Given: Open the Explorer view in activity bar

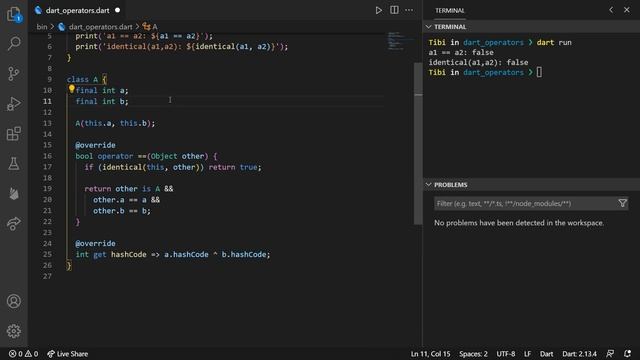Looking at the screenshot, I should pos(14,14).
